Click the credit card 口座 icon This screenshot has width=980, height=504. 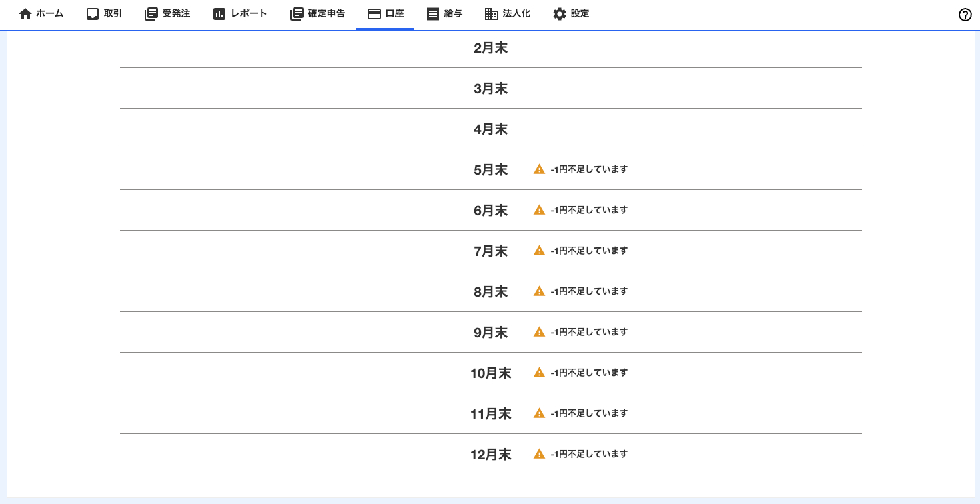tap(374, 14)
